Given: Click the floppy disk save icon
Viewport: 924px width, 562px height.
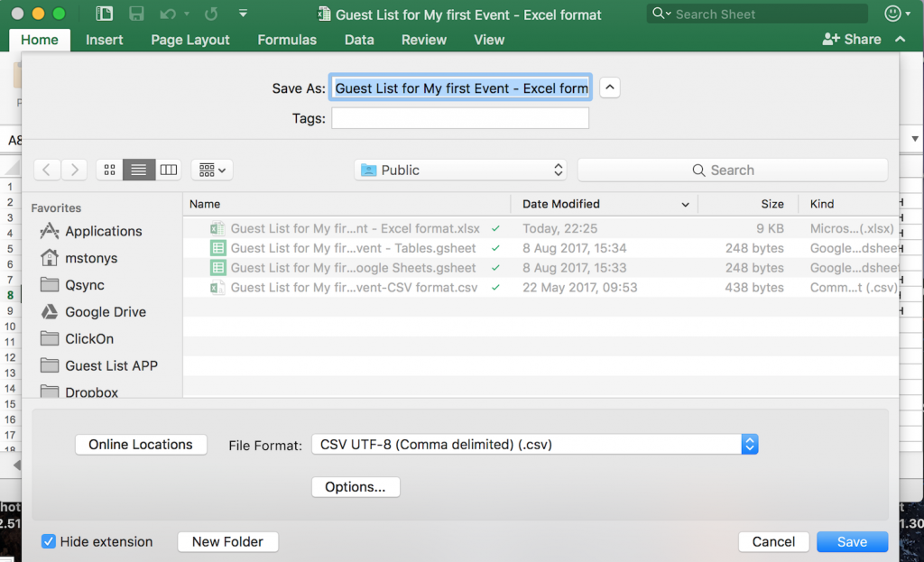Looking at the screenshot, I should pyautogui.click(x=136, y=14).
